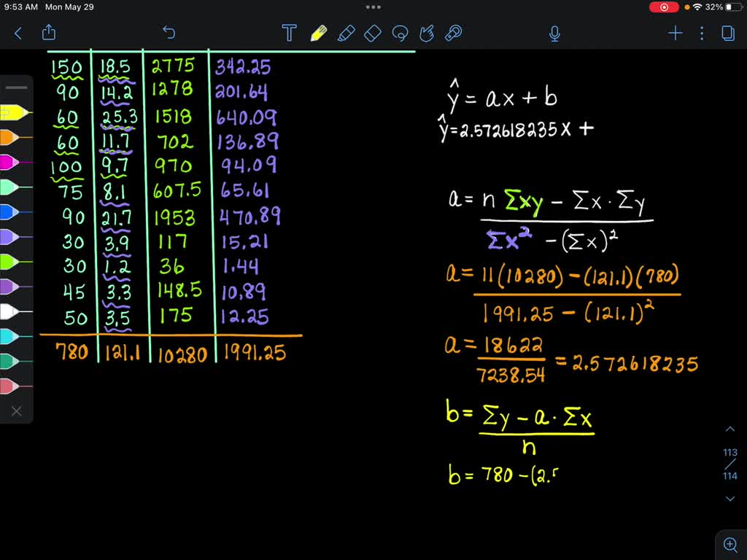The width and height of the screenshot is (747, 560).
Task: Open the three-dot options menu
Action: 701,33
